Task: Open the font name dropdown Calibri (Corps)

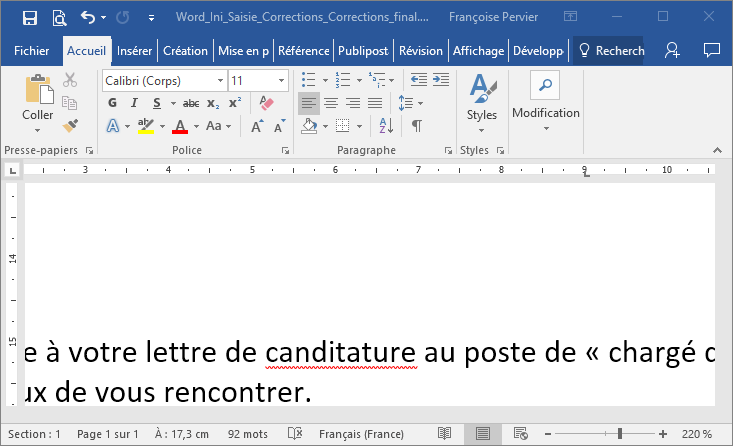Action: [164, 80]
